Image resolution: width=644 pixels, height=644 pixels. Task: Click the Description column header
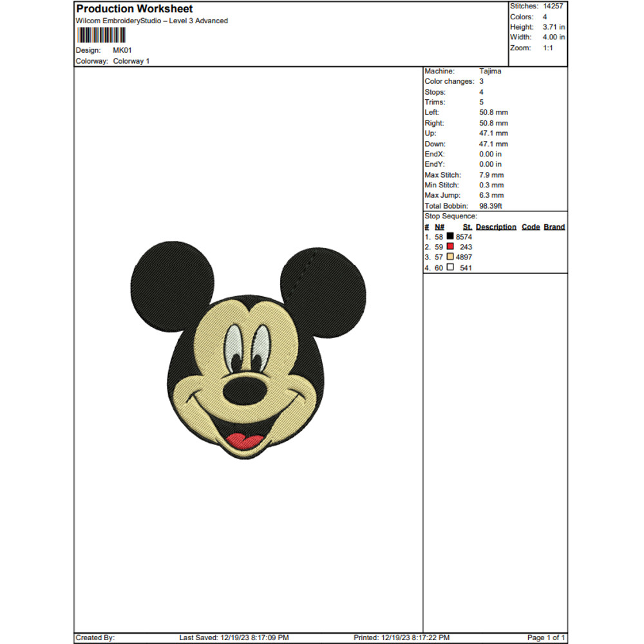pos(495,227)
